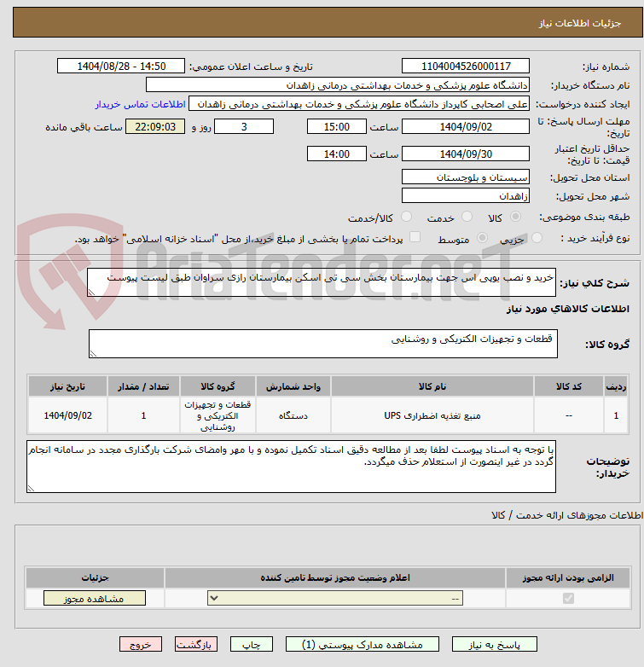Image resolution: width=644 pixels, height=667 pixels.
Task: Click the چاپ print button
Action: pos(251,645)
